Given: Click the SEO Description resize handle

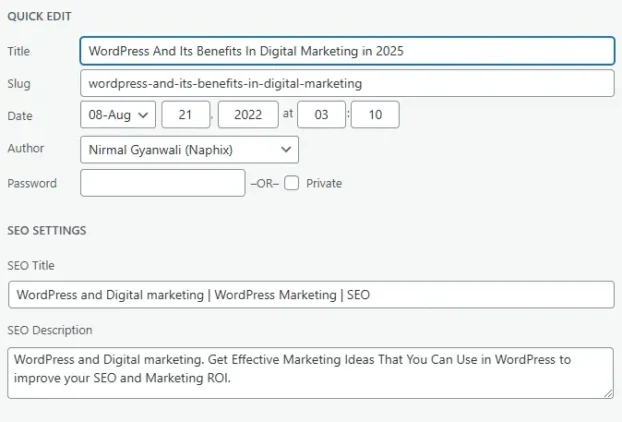Looking at the screenshot, I should (x=608, y=393).
